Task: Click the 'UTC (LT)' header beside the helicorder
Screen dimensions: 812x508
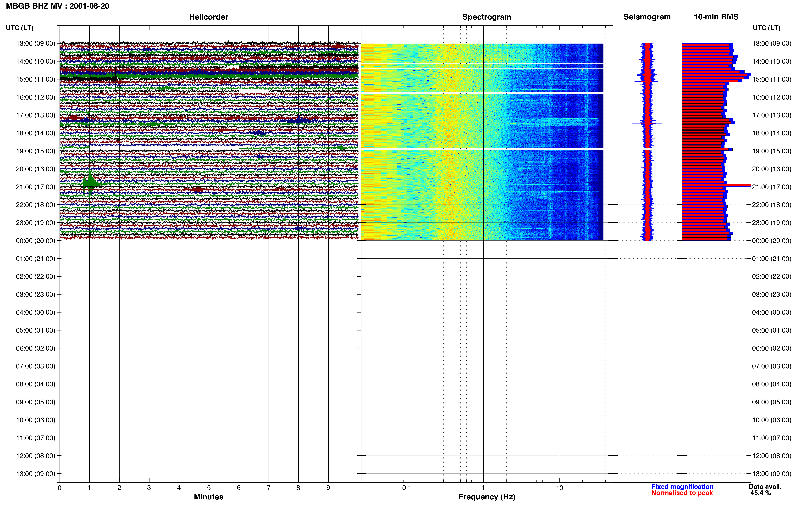Action: click(x=19, y=28)
